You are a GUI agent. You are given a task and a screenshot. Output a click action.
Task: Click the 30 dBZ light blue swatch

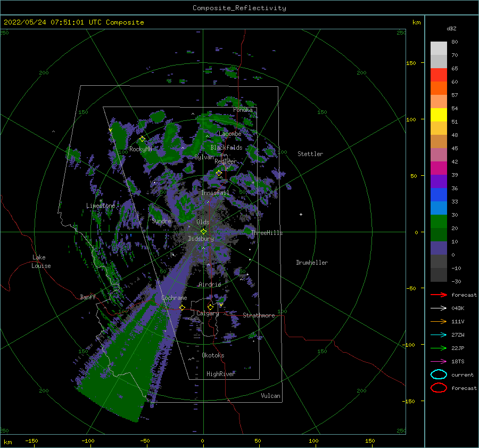[x=439, y=208]
